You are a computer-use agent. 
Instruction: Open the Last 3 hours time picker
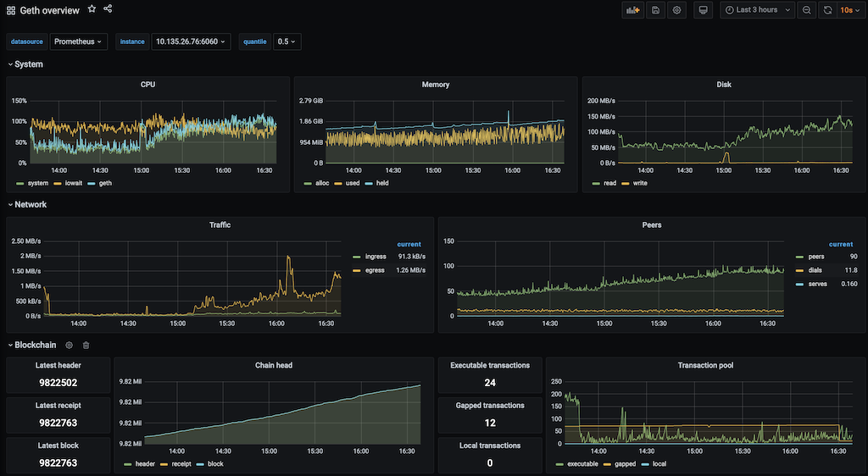coord(757,10)
